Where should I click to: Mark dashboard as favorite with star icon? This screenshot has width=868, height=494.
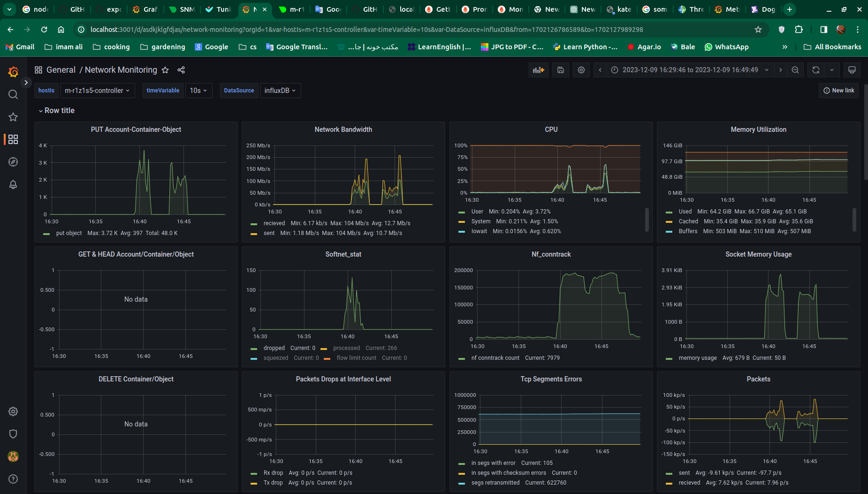coord(165,70)
